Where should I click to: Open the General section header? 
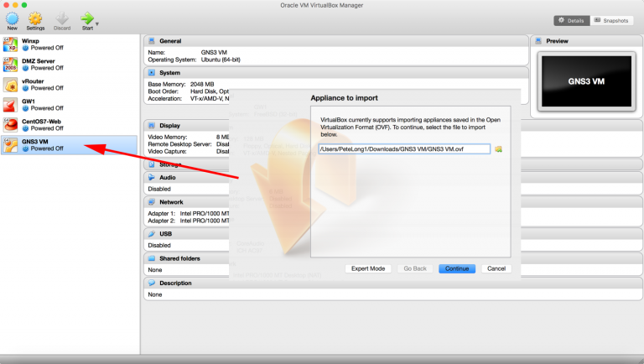pos(336,40)
